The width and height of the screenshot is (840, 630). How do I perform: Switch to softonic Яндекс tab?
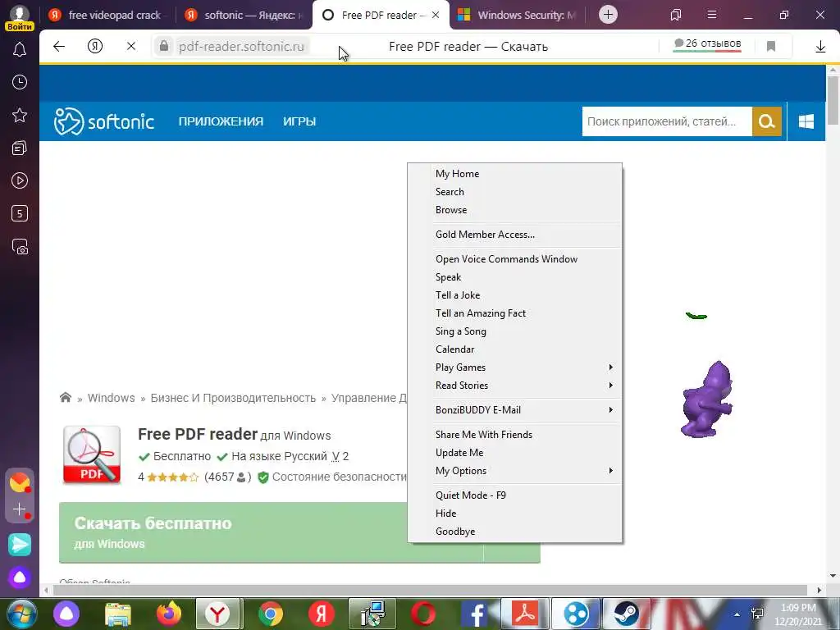[x=244, y=15]
